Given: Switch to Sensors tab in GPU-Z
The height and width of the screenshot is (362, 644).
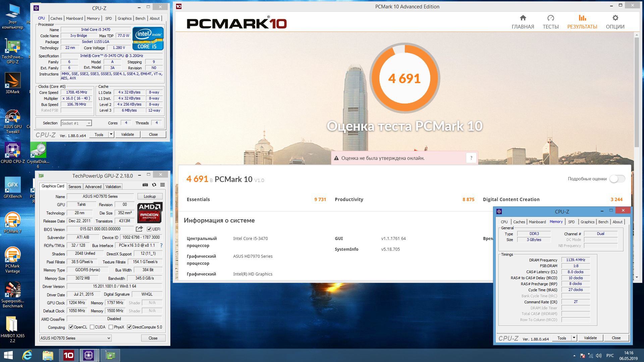Looking at the screenshot, I should click(x=74, y=187).
